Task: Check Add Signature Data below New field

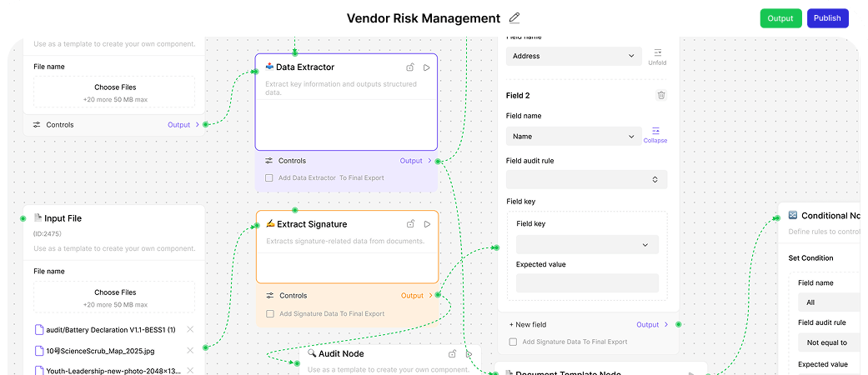Action: [x=513, y=342]
